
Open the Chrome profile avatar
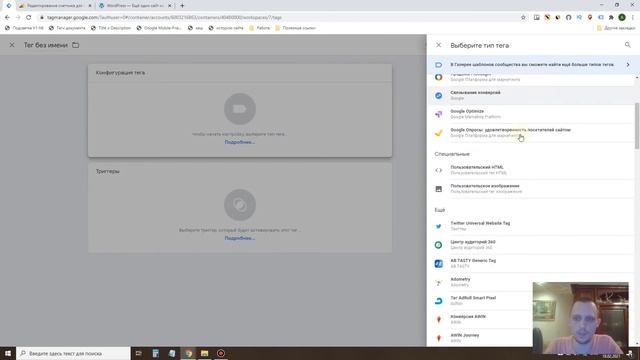pyautogui.click(x=622, y=18)
